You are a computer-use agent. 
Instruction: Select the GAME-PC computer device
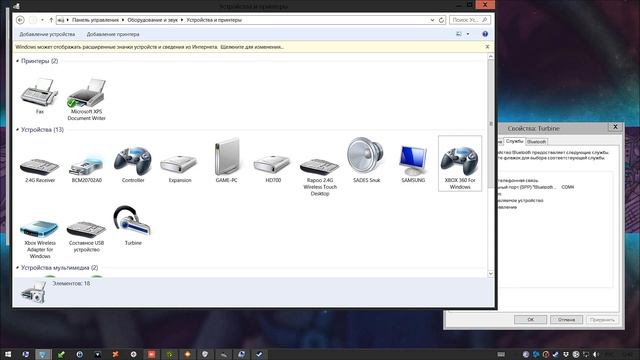(x=227, y=160)
